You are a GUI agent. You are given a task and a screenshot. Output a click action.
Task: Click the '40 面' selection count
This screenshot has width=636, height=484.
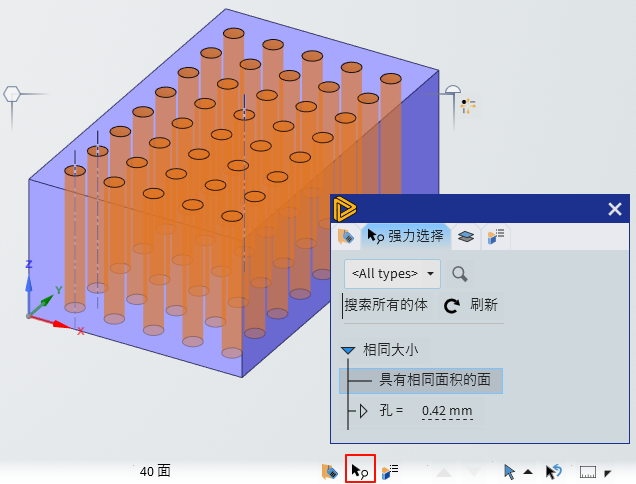pyautogui.click(x=155, y=471)
